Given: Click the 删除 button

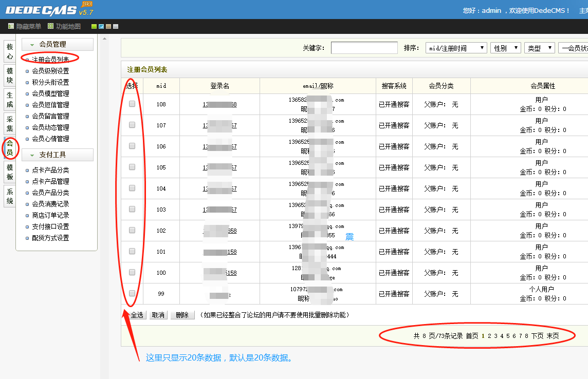Looking at the screenshot, I should pos(182,315).
